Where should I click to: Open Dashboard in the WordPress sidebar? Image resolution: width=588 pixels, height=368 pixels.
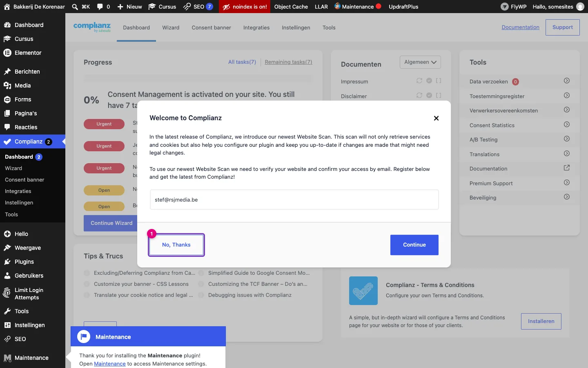click(33, 25)
